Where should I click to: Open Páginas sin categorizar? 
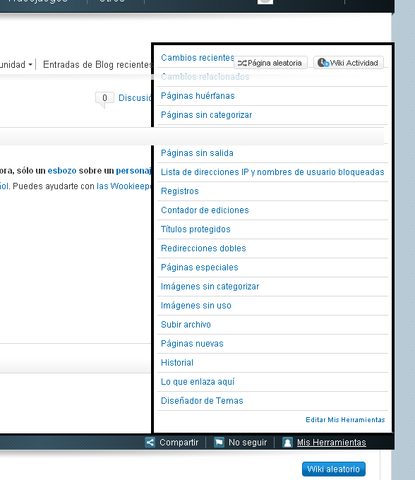[206, 115]
